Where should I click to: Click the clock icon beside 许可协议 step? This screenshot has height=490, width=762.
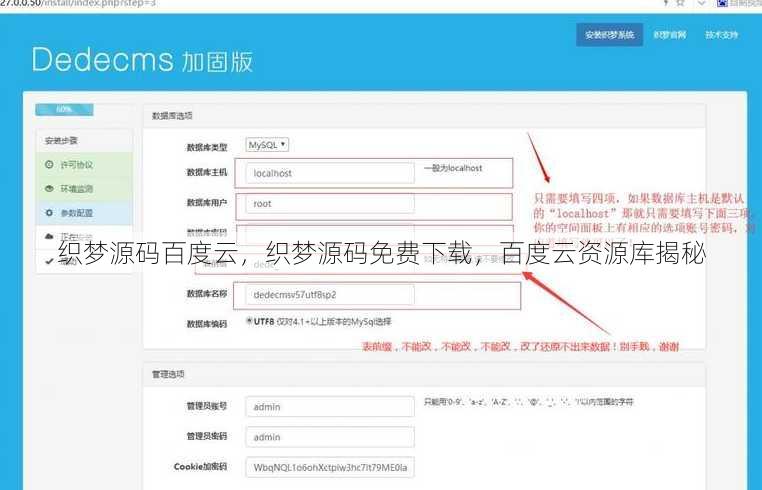pyautogui.click(x=49, y=164)
